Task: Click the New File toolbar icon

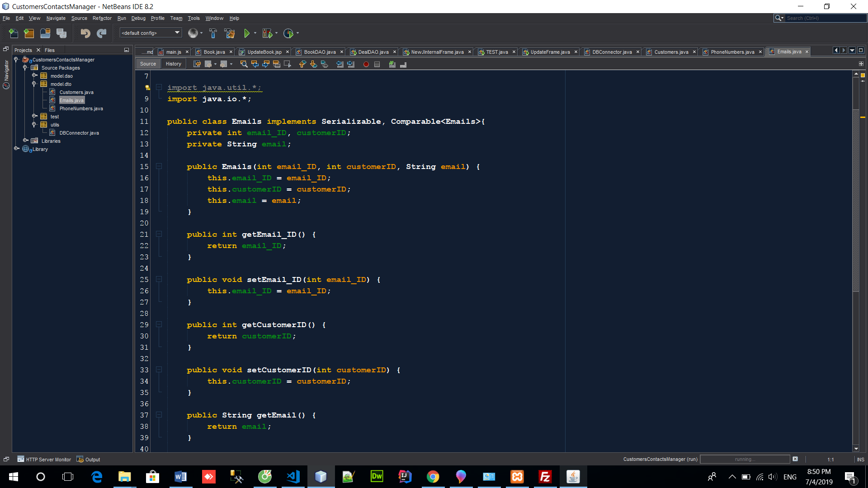Action: point(13,33)
